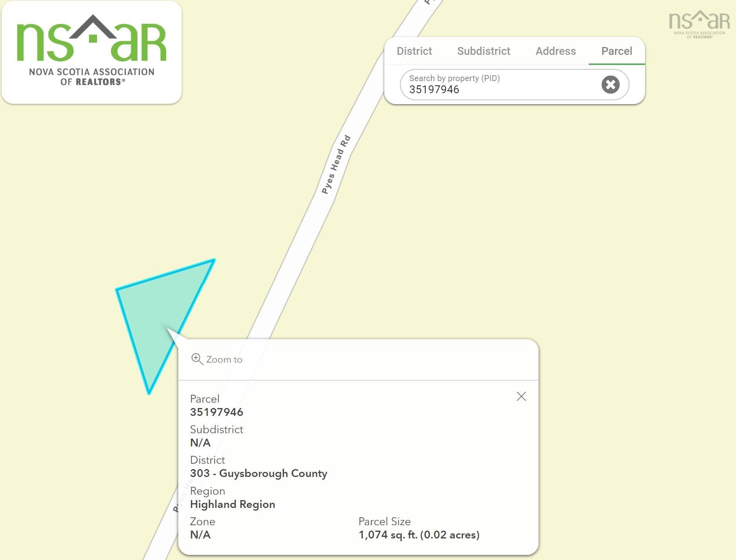Click the Zoom to link text
Screen dimensions: 736x560
coord(224,359)
